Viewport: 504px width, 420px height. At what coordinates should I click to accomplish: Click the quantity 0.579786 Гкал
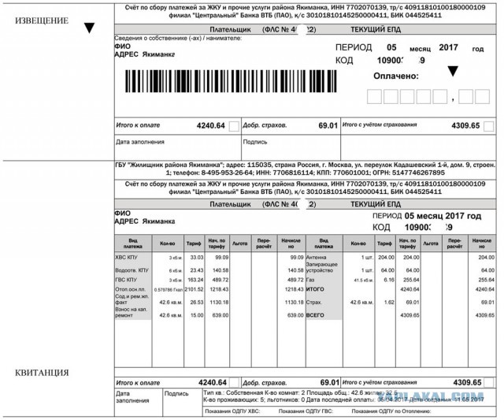169,290
